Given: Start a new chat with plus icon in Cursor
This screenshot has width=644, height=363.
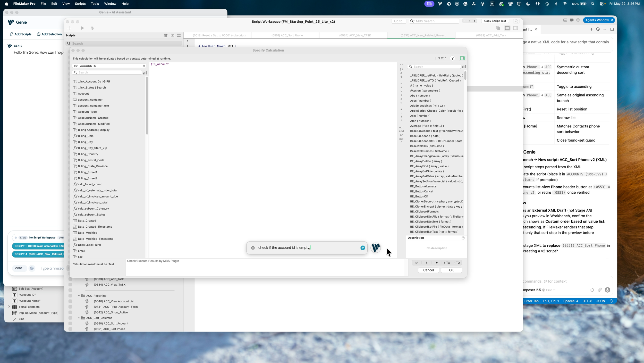Looking at the screenshot, I should 591,29.
